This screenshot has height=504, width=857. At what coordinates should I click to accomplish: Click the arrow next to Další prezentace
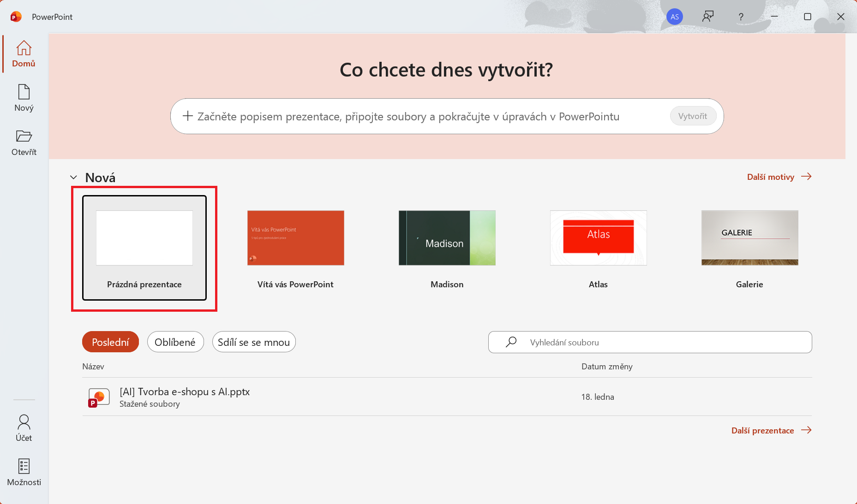click(806, 430)
